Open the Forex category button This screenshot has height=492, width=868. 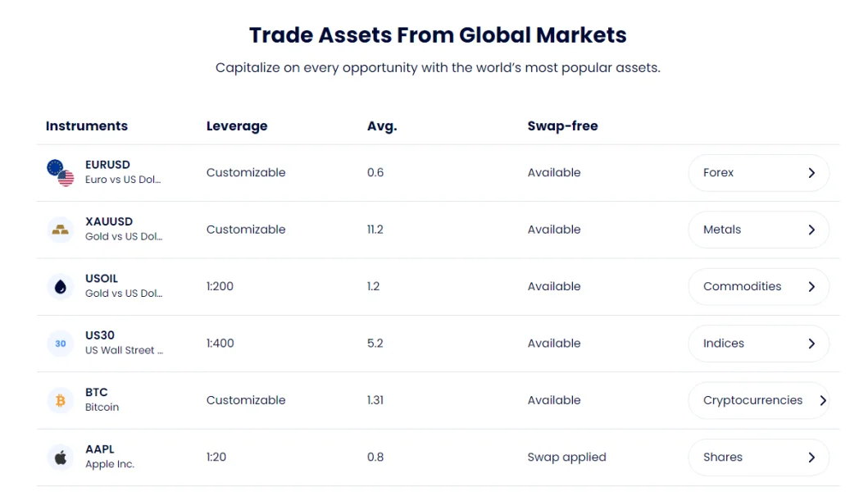click(758, 173)
